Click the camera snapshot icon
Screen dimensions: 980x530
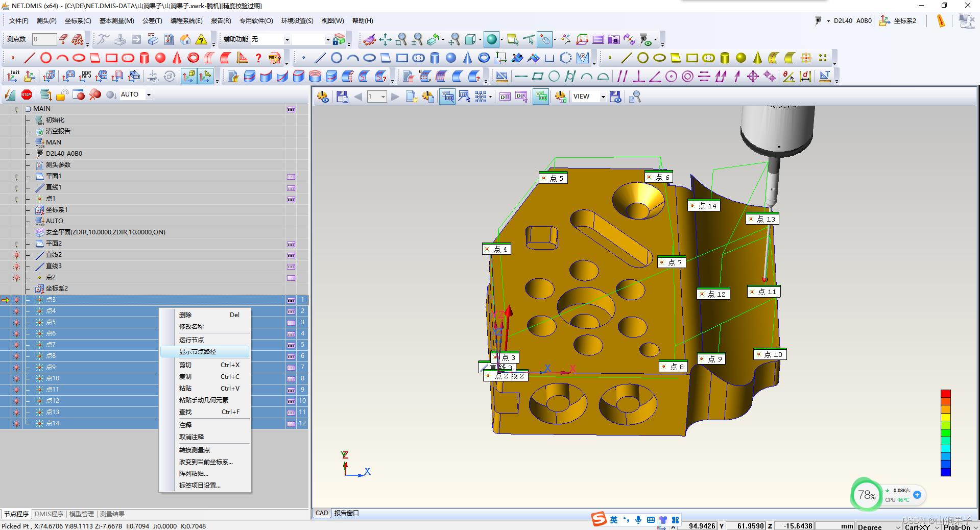pos(614,39)
